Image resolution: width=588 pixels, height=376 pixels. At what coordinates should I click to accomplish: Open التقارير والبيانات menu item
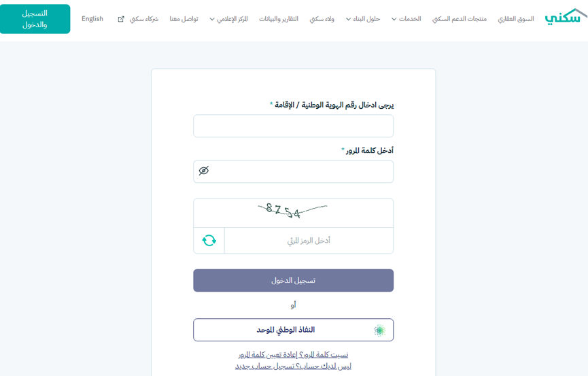(279, 19)
